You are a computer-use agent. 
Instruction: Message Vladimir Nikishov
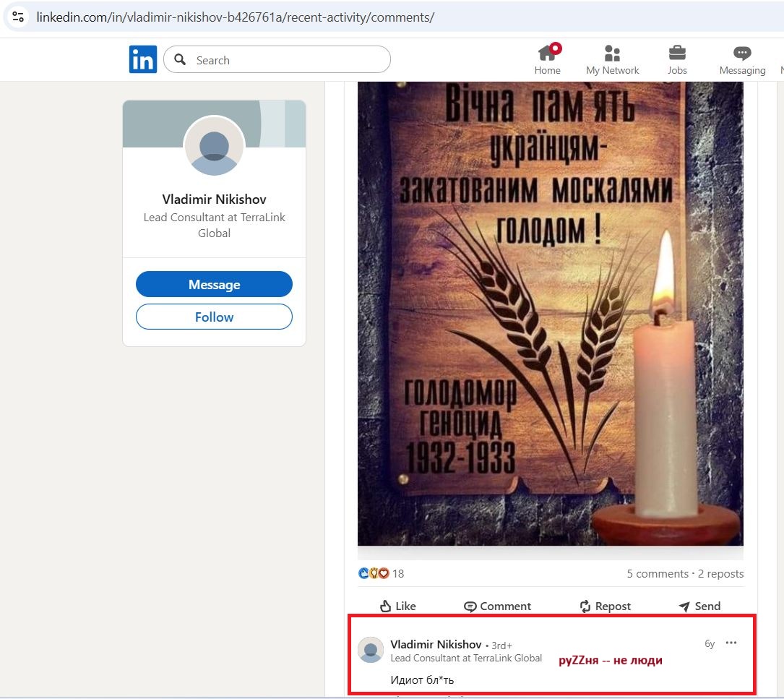tap(214, 284)
